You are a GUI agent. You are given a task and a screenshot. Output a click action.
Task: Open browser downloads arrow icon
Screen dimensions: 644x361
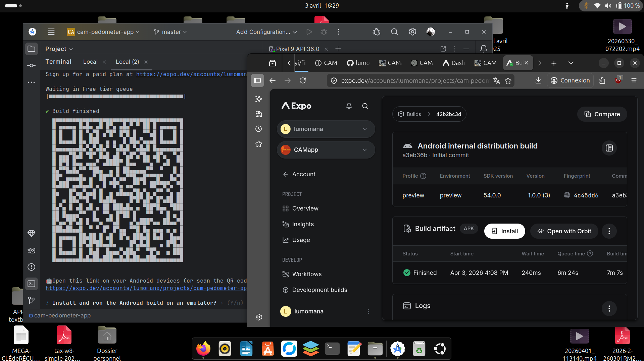coord(538,80)
